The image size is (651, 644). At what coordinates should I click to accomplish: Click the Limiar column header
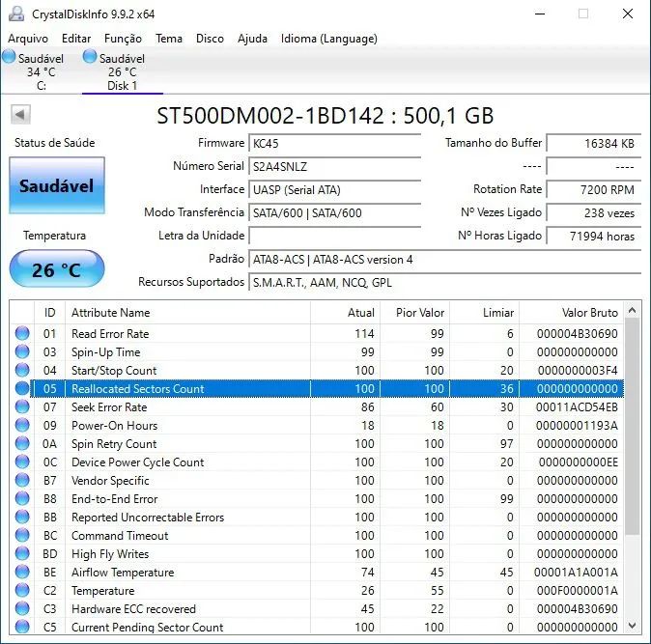coord(484,313)
